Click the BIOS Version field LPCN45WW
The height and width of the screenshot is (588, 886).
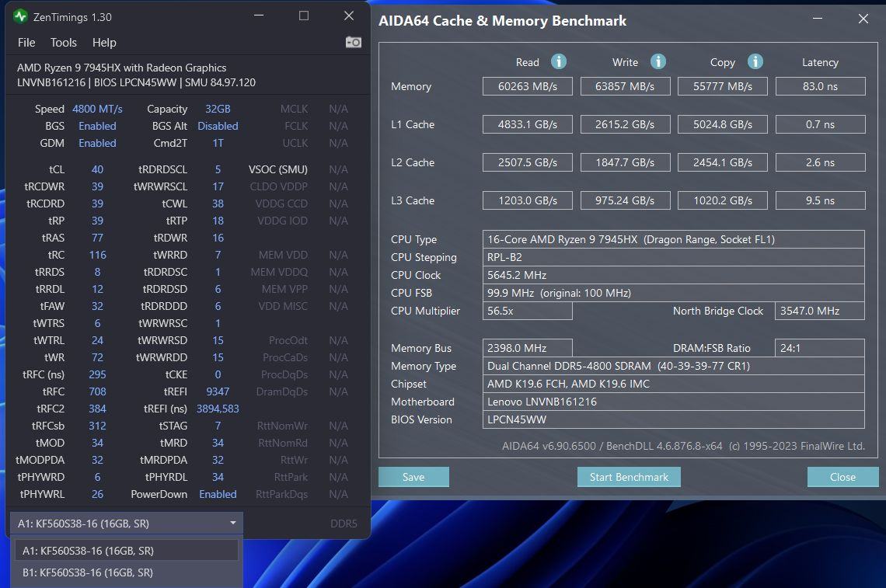(674, 419)
